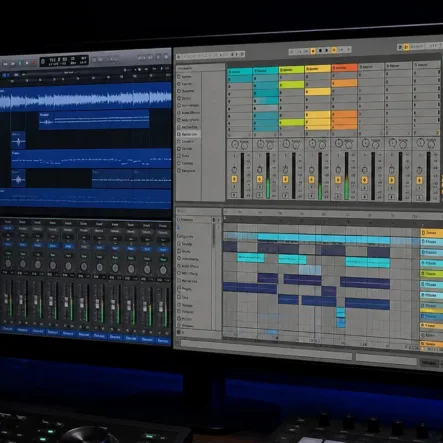Image resolution: width=443 pixels, height=443 pixels.
Task: Click the pan knob on the yellow track's mixer channel
Action: (x=311, y=169)
